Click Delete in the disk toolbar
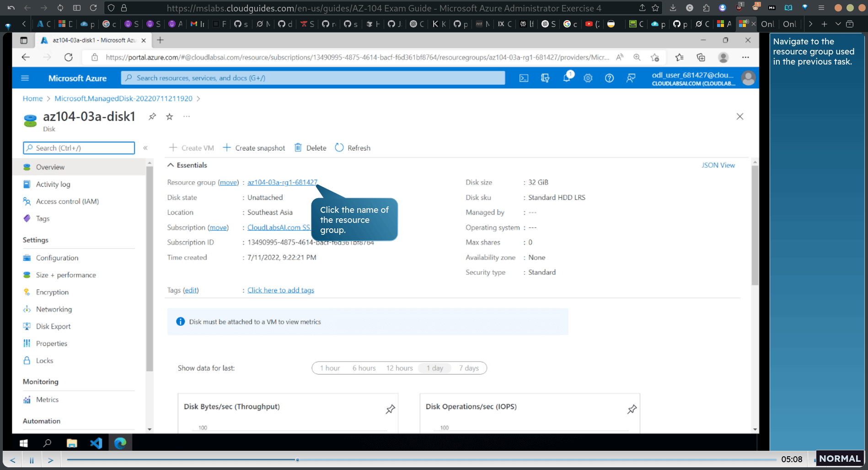This screenshot has width=868, height=470. pos(310,148)
